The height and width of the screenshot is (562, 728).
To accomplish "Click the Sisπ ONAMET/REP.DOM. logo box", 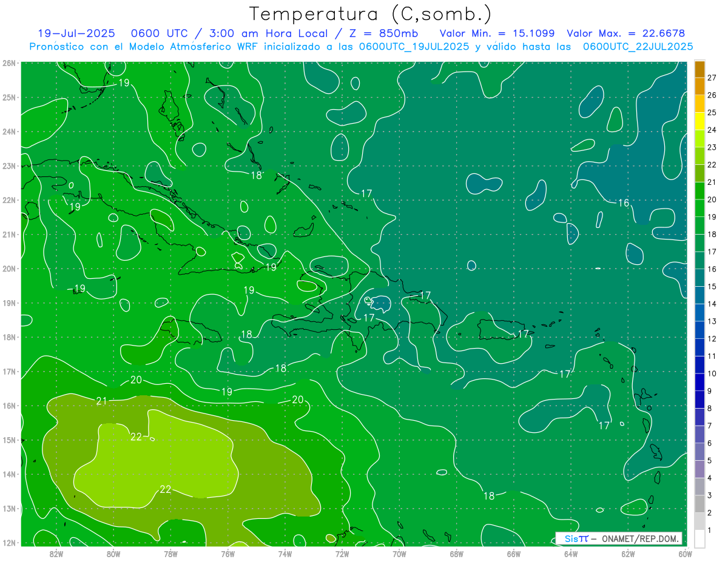I will coord(619,538).
